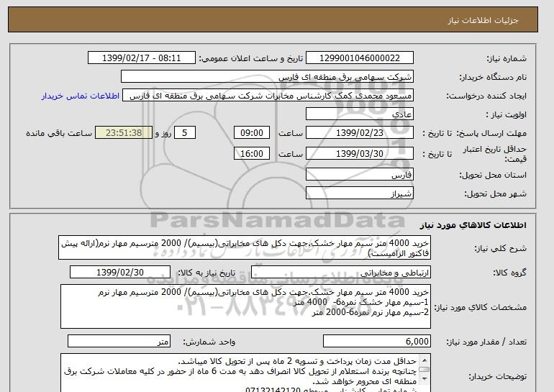Click label تاریخ و ساعت اعلان عمومی

251,58
